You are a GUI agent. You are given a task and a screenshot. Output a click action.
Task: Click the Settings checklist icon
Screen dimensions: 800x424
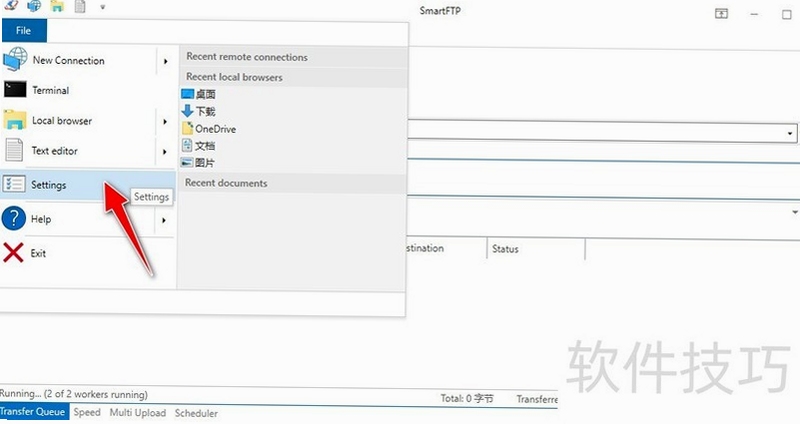click(x=14, y=184)
